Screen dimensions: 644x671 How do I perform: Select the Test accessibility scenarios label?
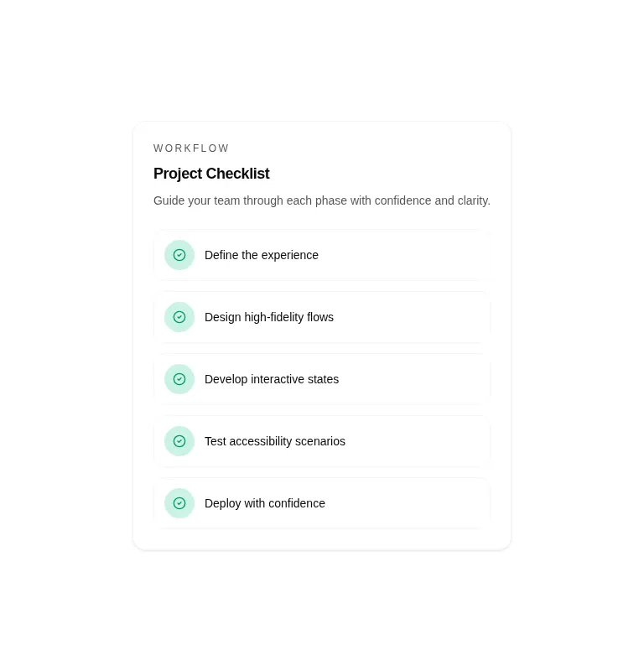(275, 441)
